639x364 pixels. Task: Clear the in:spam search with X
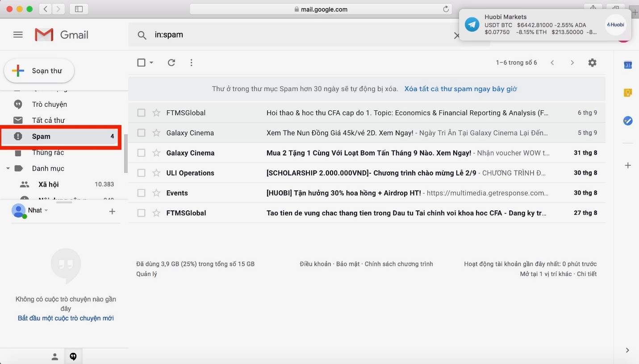(x=456, y=35)
